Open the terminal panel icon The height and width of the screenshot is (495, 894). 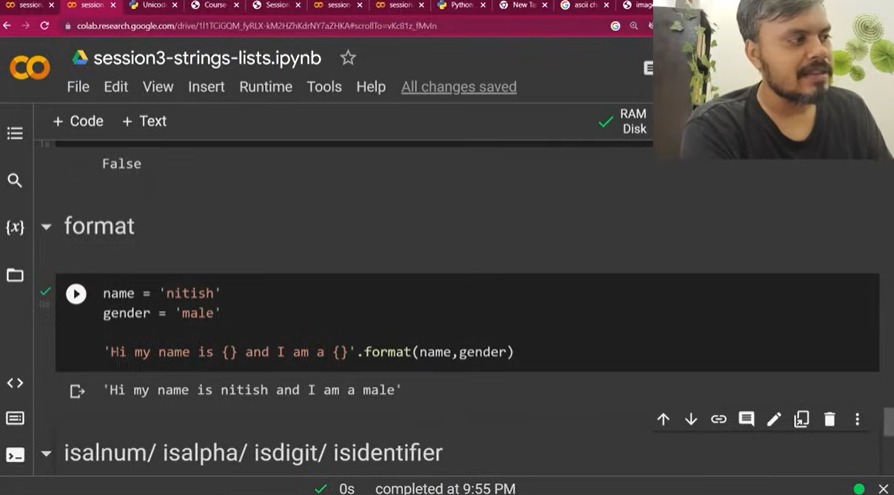coord(15,455)
